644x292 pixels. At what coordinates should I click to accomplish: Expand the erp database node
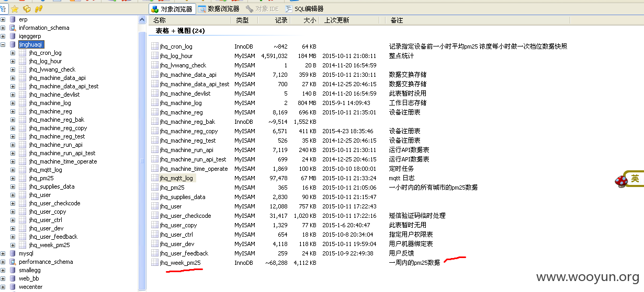(x=3, y=19)
